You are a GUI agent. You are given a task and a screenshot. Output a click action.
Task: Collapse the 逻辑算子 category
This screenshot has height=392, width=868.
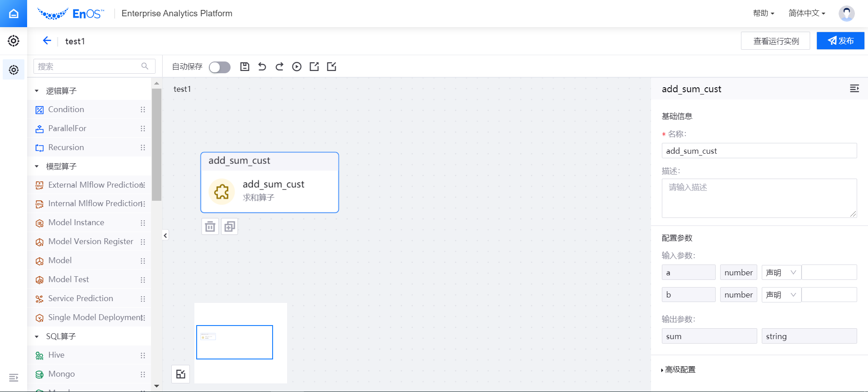[x=37, y=91]
